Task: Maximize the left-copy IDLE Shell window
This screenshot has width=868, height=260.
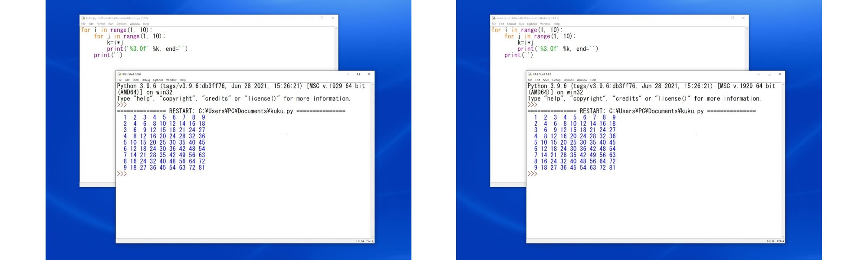Action: [x=358, y=74]
